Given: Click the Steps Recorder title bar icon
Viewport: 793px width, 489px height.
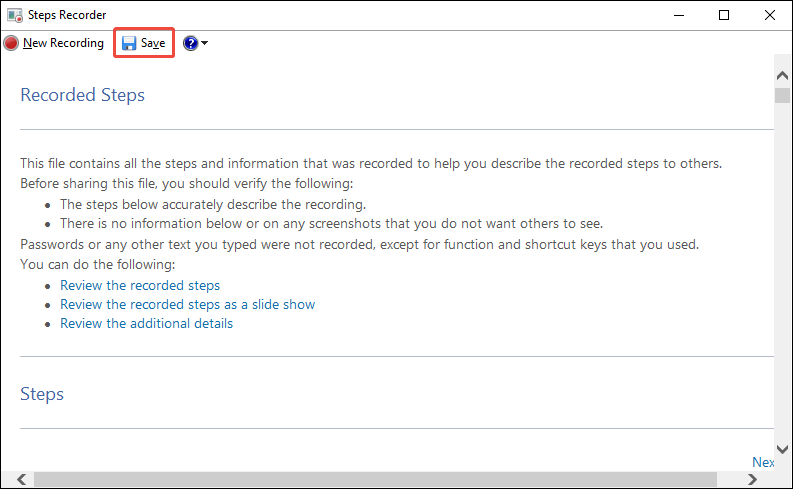Looking at the screenshot, I should (x=15, y=15).
